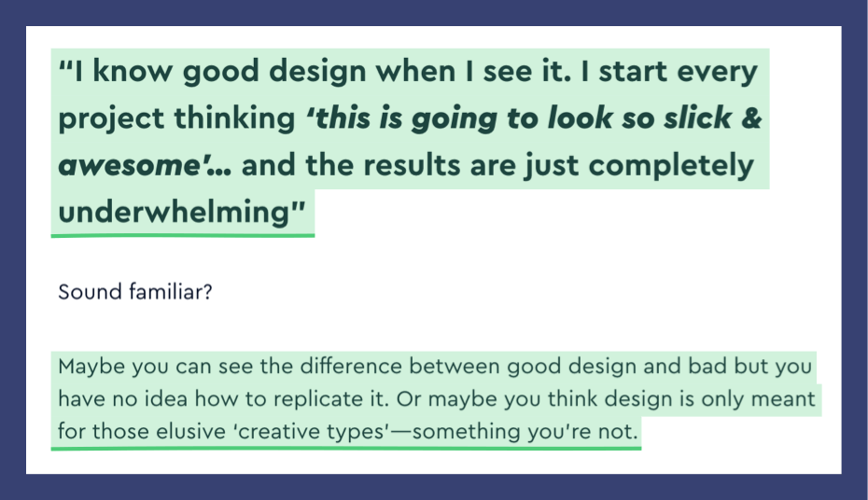Click the highlighted quote heading's first line
This screenshot has height=500, width=868.
coord(408,72)
